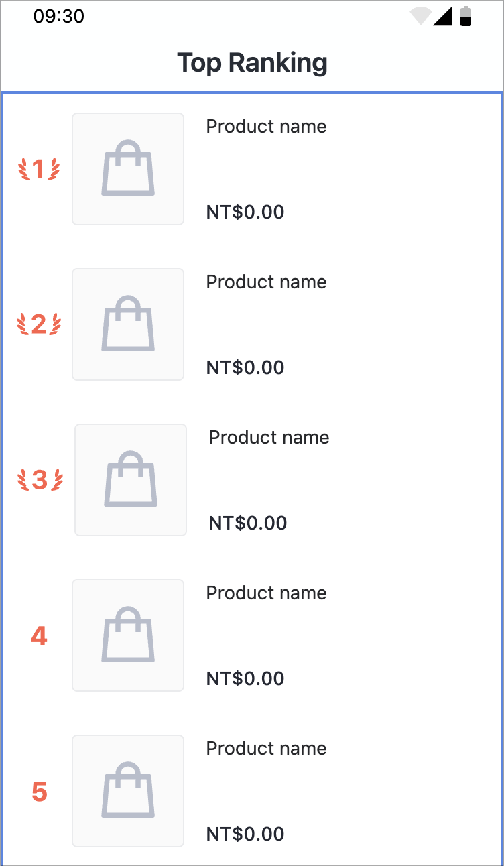Open the fifth product's shopping bag image
The height and width of the screenshot is (866, 504).
tap(128, 791)
